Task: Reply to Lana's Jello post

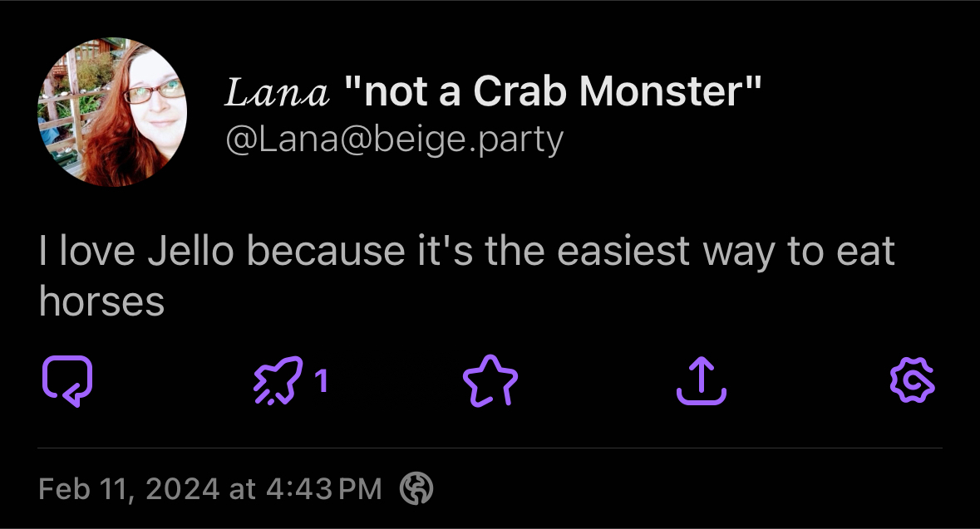Action: [x=66, y=381]
